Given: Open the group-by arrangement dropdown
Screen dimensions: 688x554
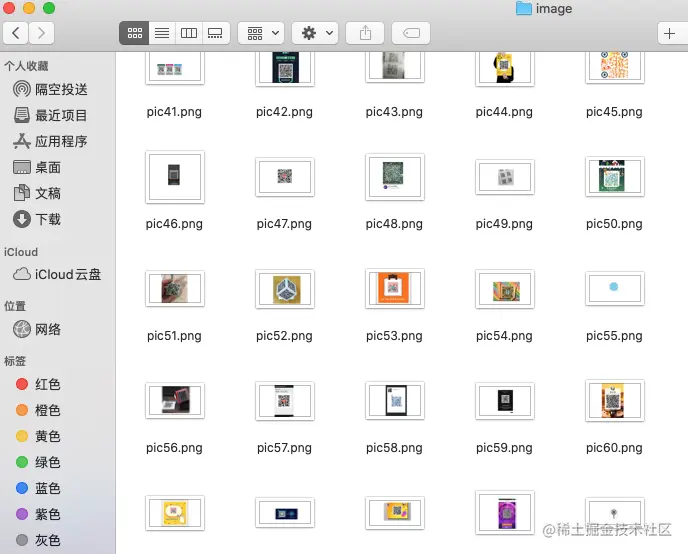Looking at the screenshot, I should point(262,33).
